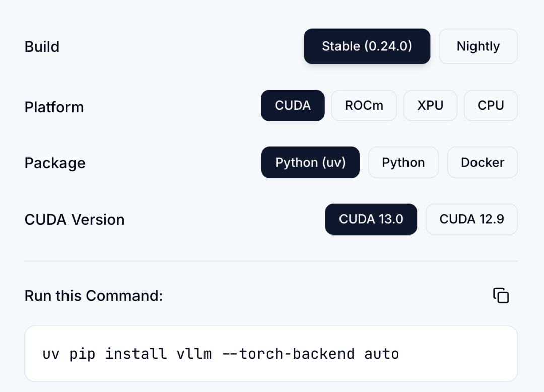Screen dimensions: 544x392
Task: Pick the XPU platform
Action: (x=430, y=105)
